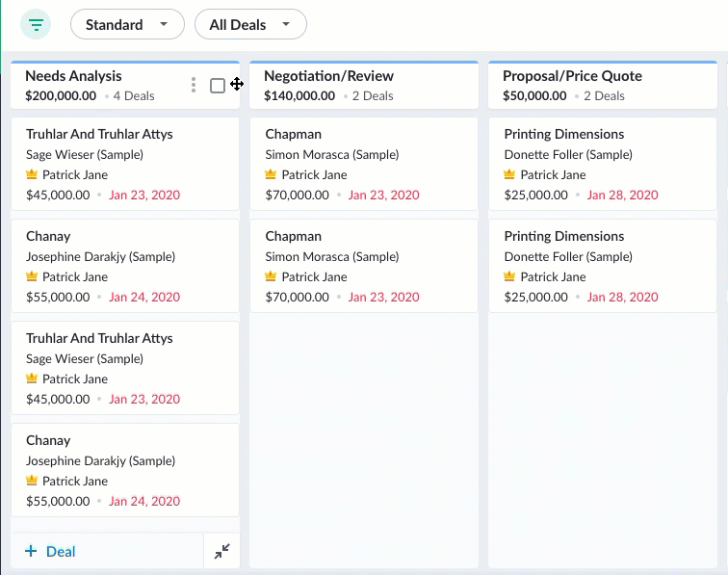Click Add Deal button in Needs Analysis
Image resolution: width=728 pixels, height=575 pixels.
[x=50, y=551]
